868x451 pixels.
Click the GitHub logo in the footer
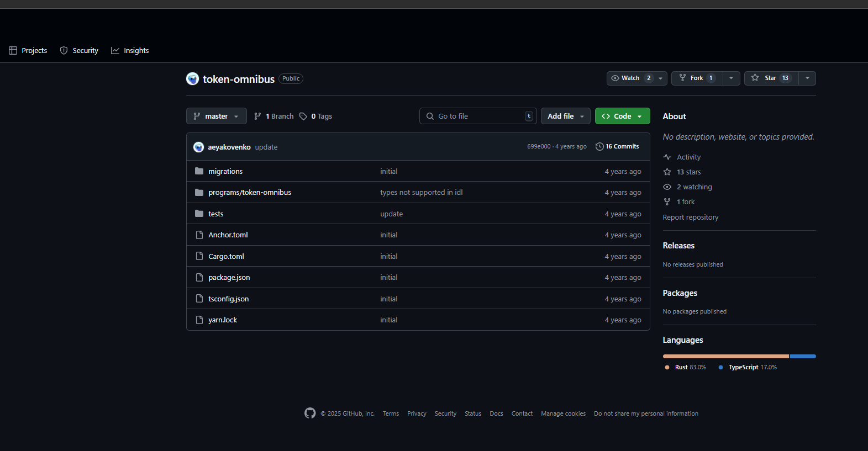[310, 413]
